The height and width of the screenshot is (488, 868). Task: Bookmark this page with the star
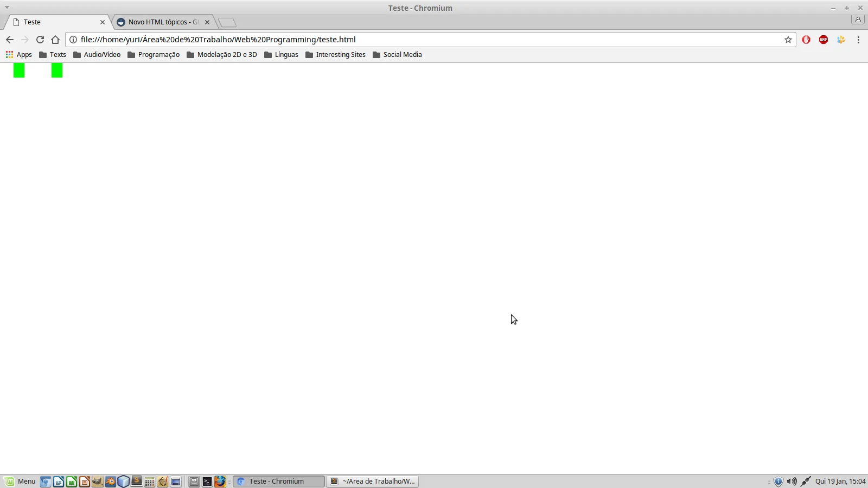click(x=788, y=40)
